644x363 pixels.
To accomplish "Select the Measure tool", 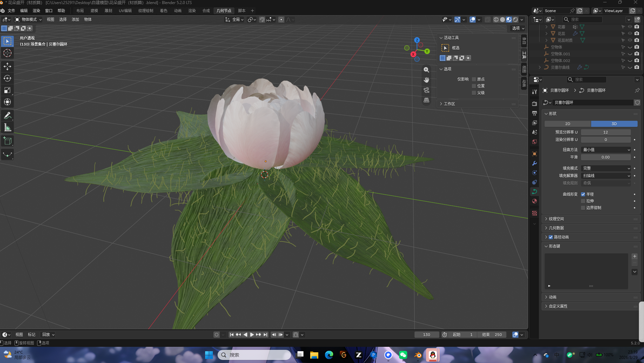I will coord(8,128).
